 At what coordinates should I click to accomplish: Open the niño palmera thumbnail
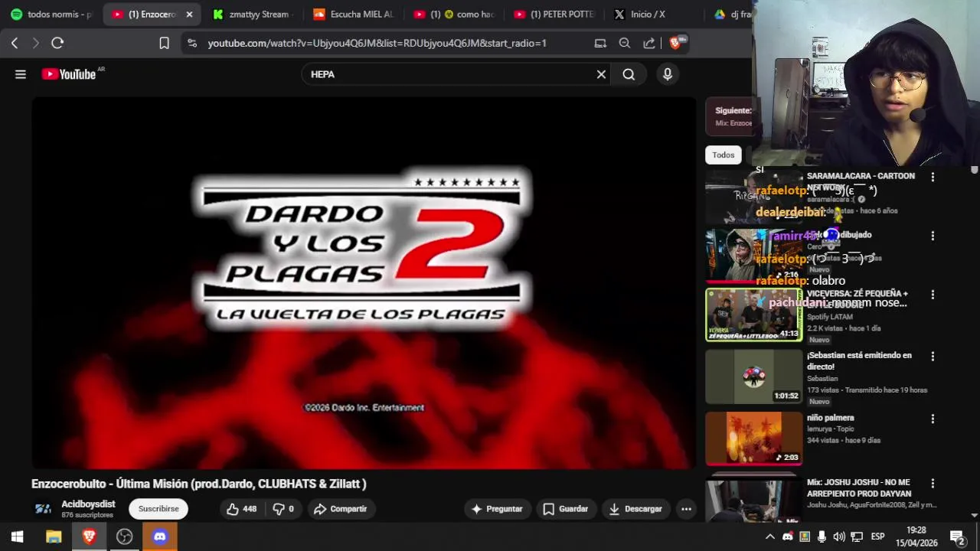click(754, 439)
